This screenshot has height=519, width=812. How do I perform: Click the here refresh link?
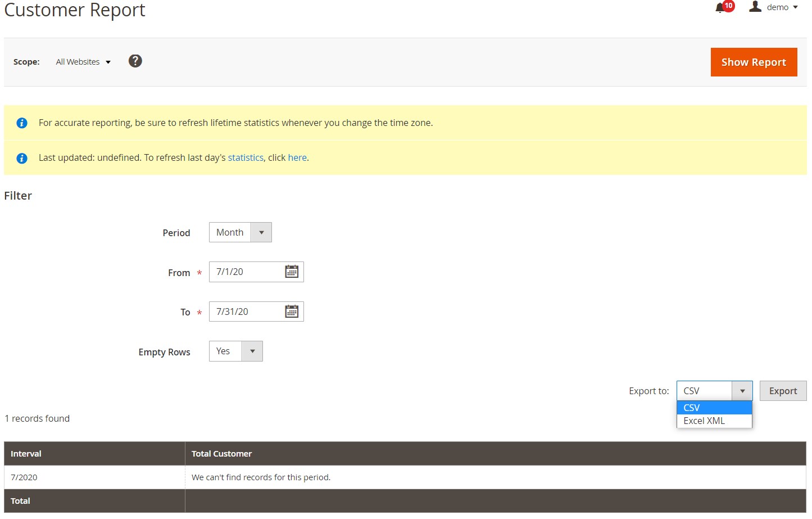pyautogui.click(x=297, y=157)
